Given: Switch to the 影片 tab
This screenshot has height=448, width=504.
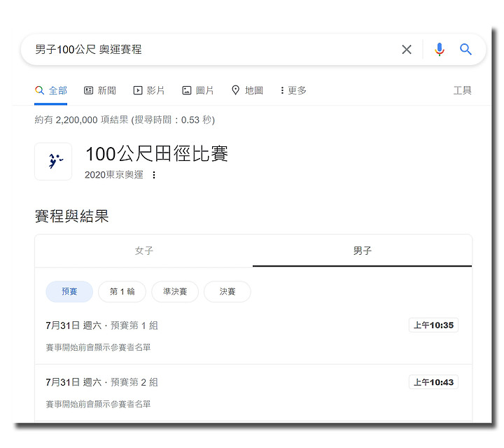Looking at the screenshot, I should 149,90.
